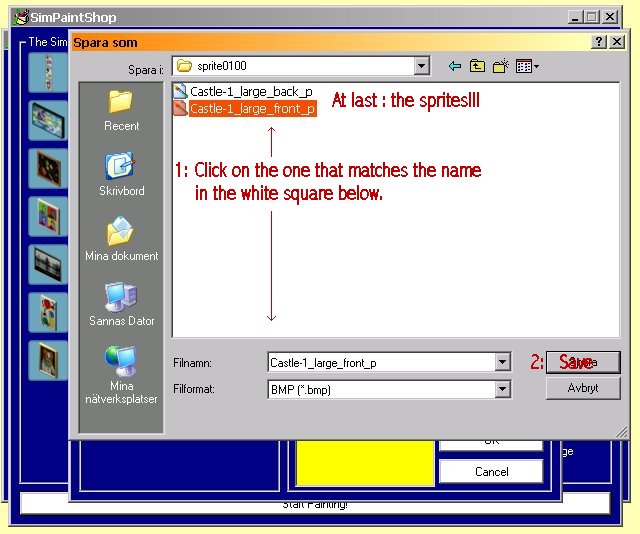
Task: Select file Castle-1_large_front_p
Action: pos(252,109)
